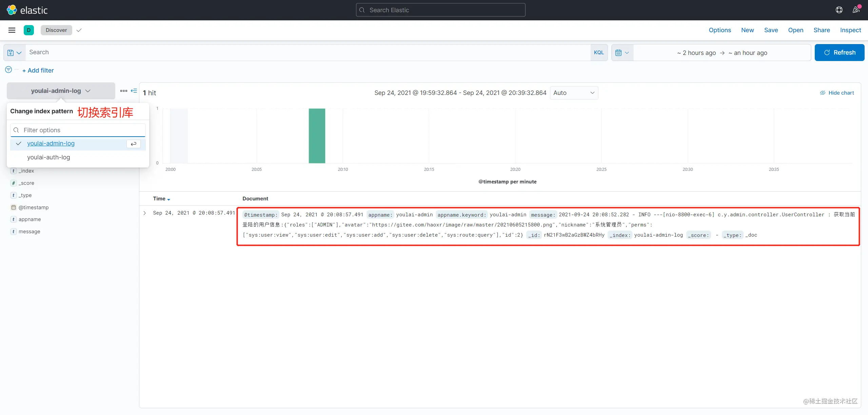Click the Document column header
The image size is (868, 415).
[255, 199]
